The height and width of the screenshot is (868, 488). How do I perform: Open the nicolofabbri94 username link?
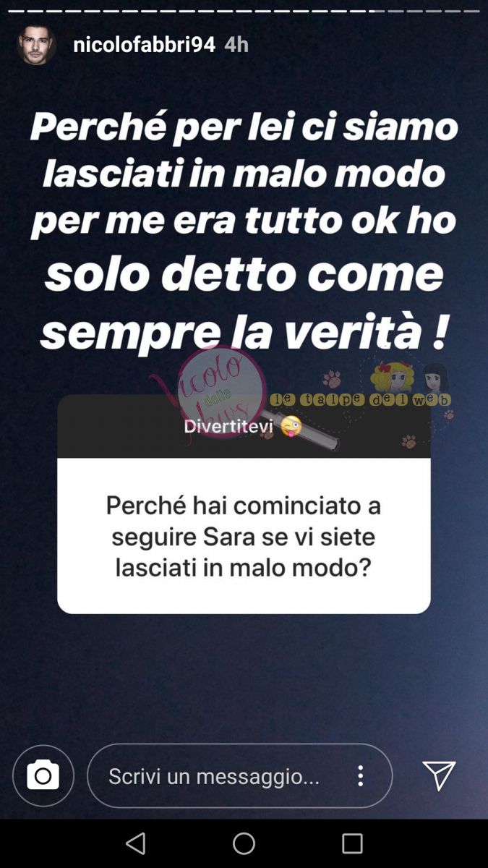click(x=144, y=44)
